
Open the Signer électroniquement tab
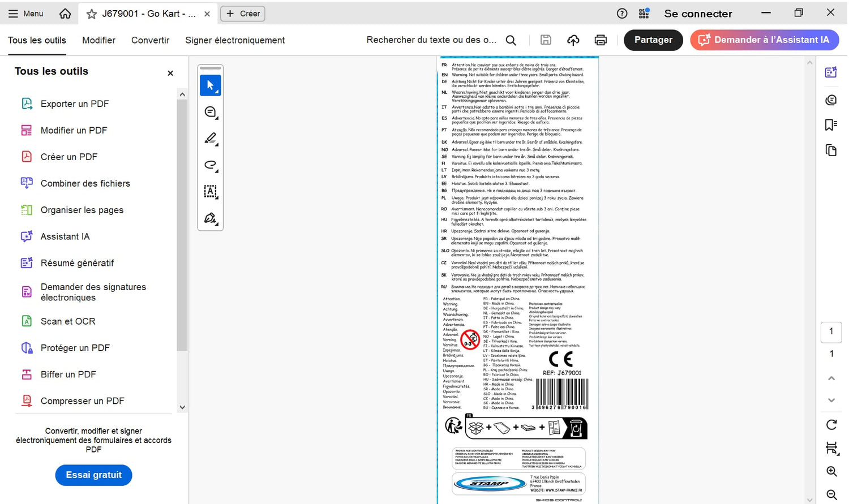click(x=235, y=40)
